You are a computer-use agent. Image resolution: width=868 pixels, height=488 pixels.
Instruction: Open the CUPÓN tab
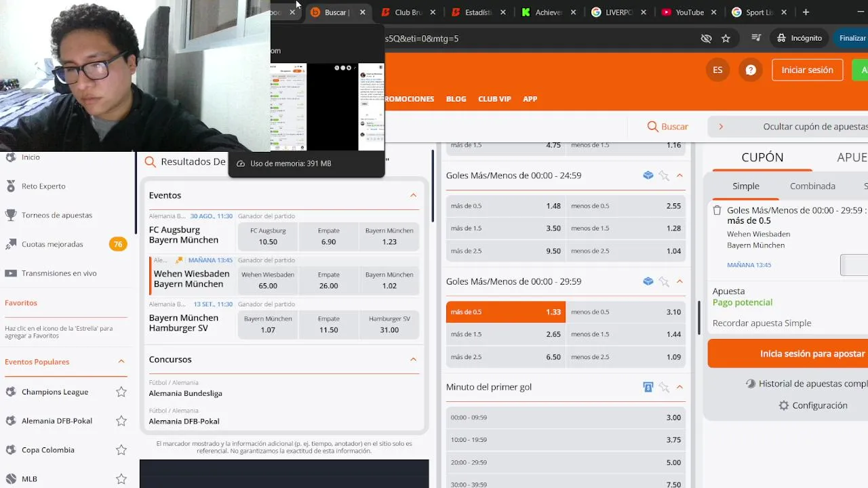pos(762,157)
